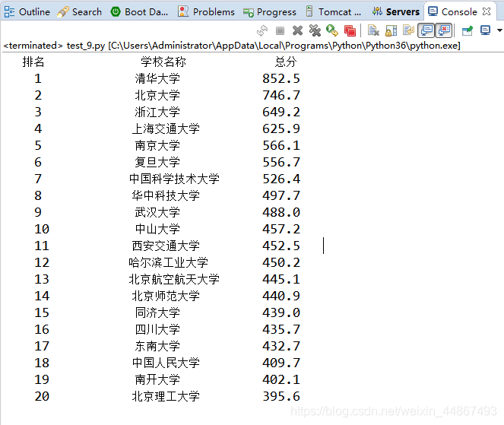Toggle the Scroll Lock icon
The width and height of the screenshot is (504, 425).
[391, 30]
